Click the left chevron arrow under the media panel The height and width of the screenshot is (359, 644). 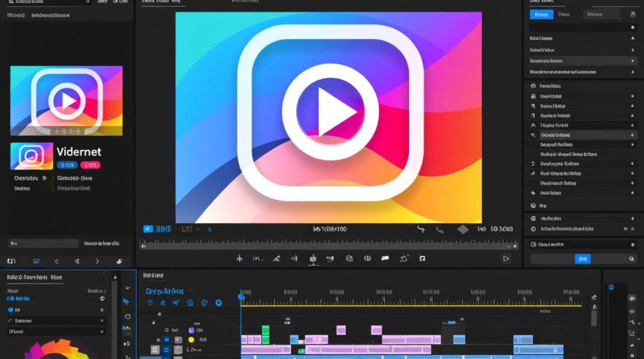click(x=57, y=261)
